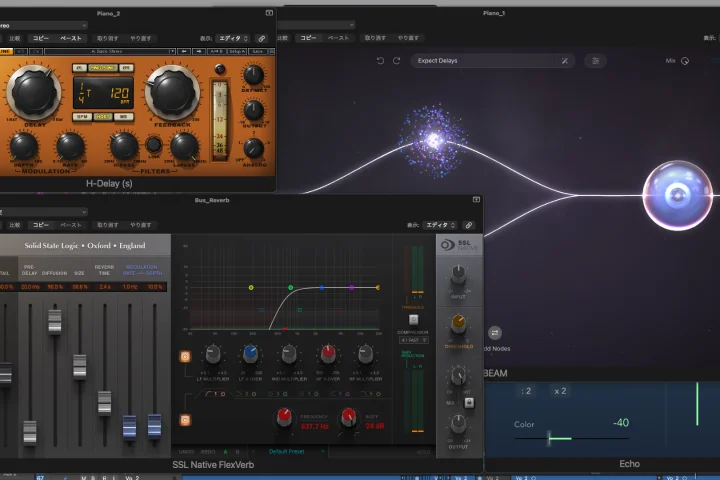Click コピー in the Piano_2 plugin header
Viewport: 720px width, 480px height.
pos(40,39)
